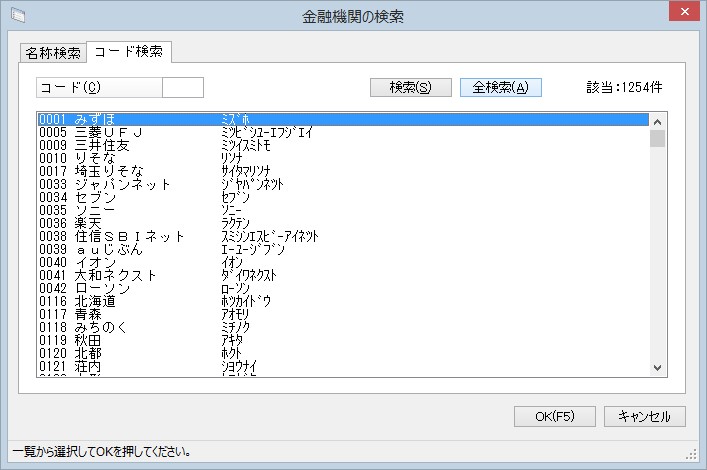The width and height of the screenshot is (707, 470).
Task: Select row 0038 住信SBIネット
Action: click(x=343, y=236)
